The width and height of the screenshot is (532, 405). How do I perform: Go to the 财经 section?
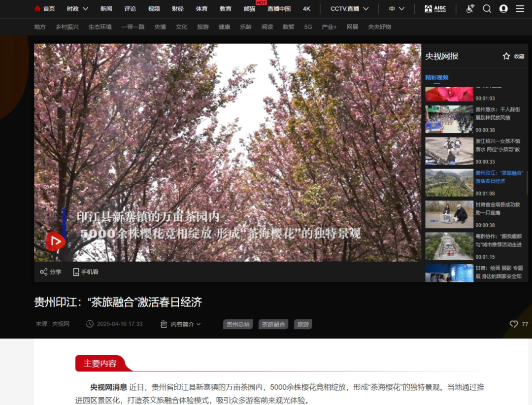coord(178,9)
